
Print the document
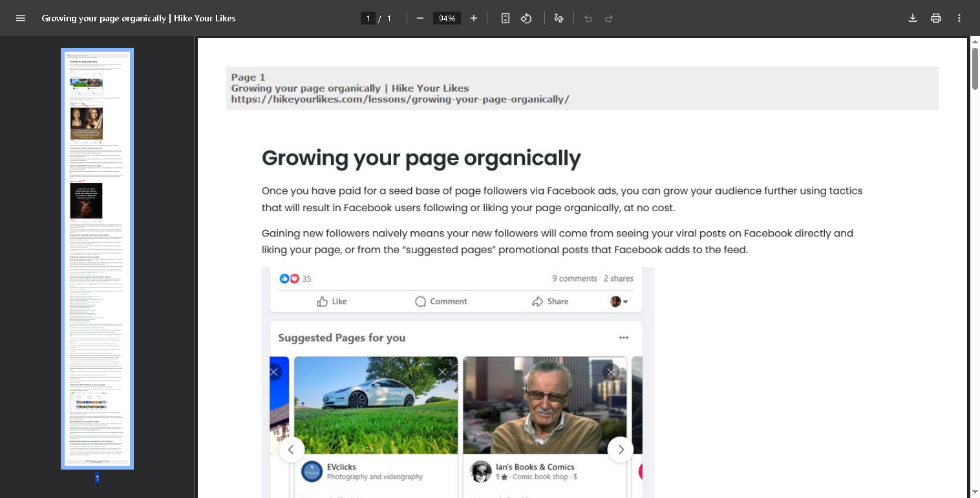tap(936, 18)
